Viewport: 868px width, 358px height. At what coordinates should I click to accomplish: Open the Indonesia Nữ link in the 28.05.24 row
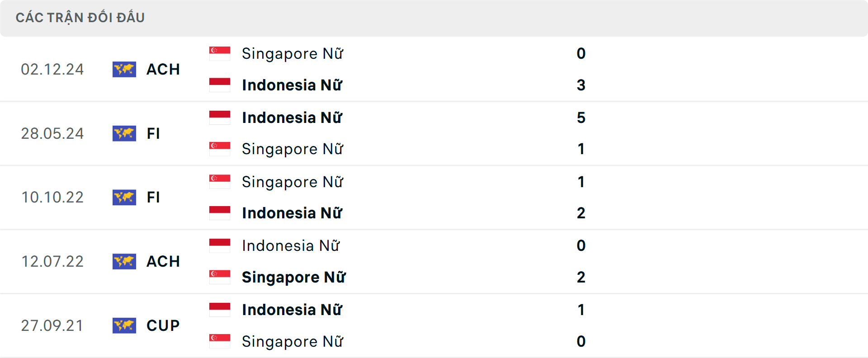coord(292,118)
